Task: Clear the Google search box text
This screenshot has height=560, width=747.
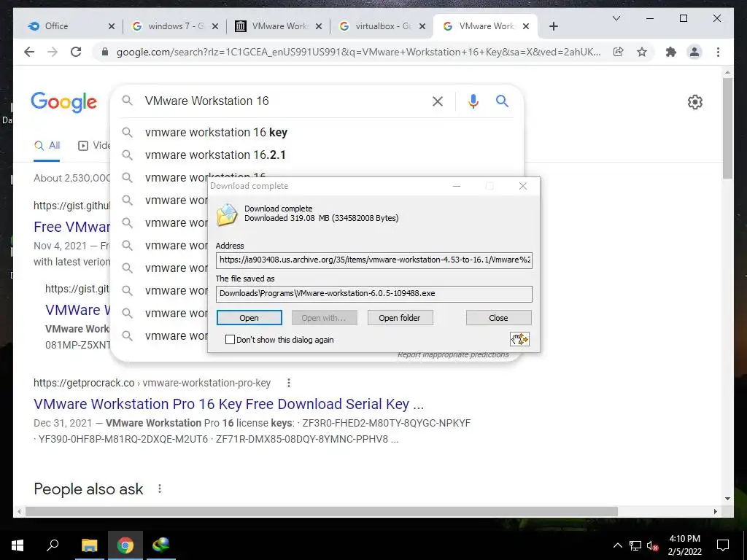Action: [438, 101]
